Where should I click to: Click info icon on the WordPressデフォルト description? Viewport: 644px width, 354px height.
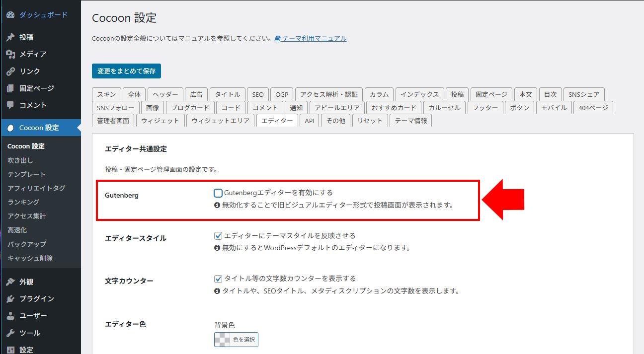pos(217,248)
